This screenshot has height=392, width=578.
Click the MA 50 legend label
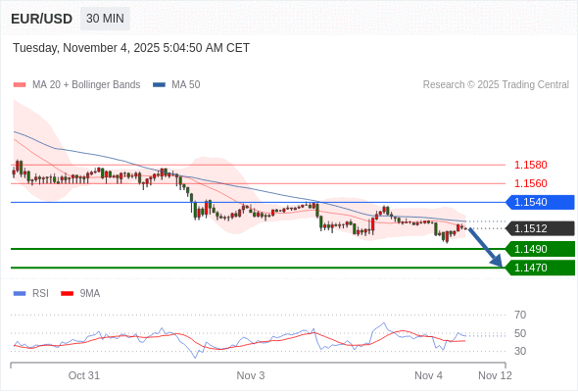click(186, 85)
